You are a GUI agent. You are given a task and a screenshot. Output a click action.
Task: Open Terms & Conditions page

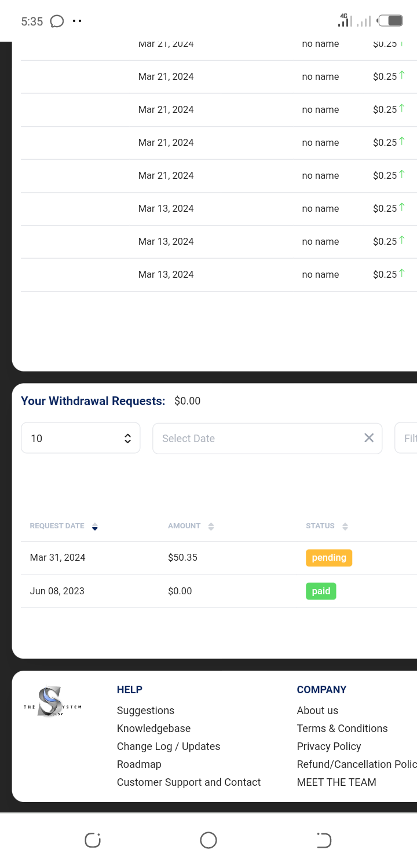(x=342, y=729)
